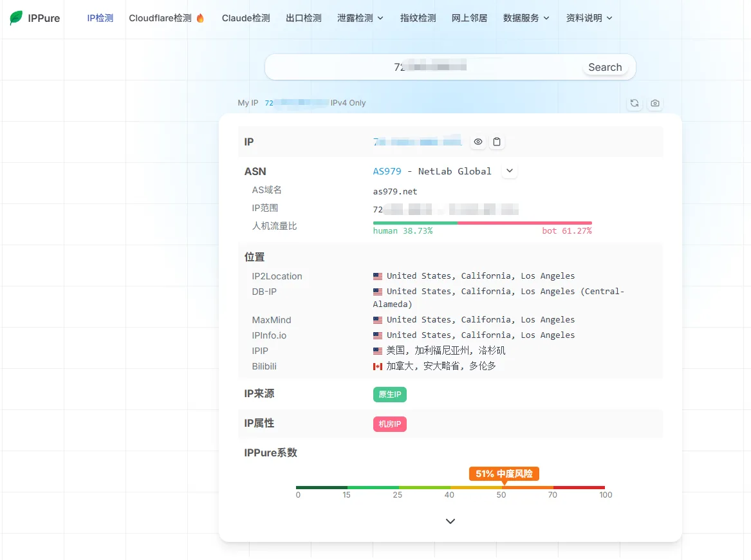
Task: Click the 原生IP badge
Action: [390, 394]
